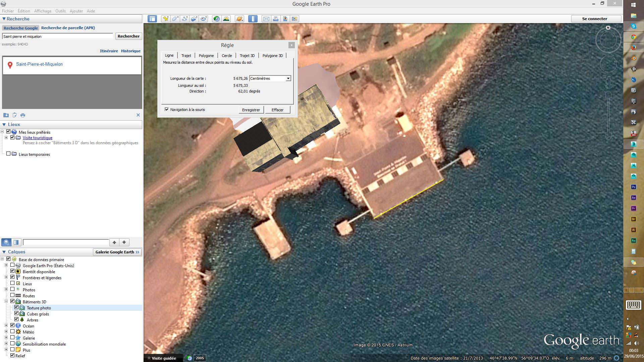This screenshot has height=362, width=644.
Task: Click the Places panel search text field
Action: click(x=66, y=242)
